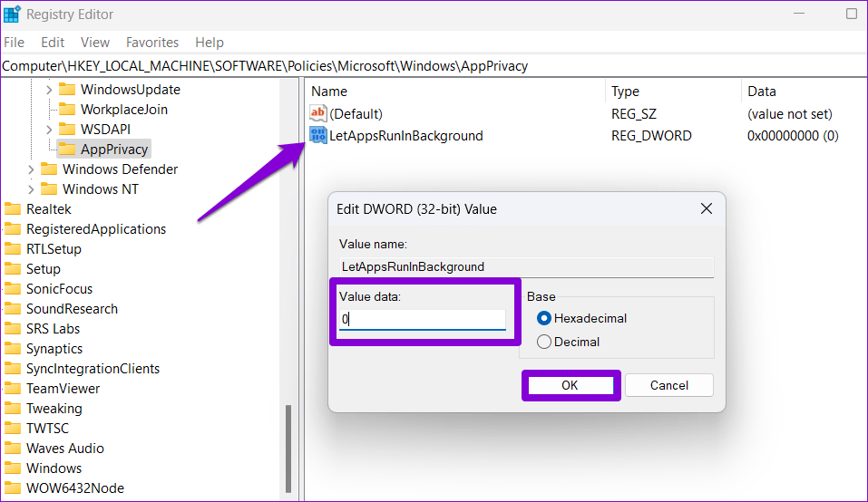Screen dimensions: 868x502
Task: Expand the WindowsUpdate tree node
Action: [49, 90]
